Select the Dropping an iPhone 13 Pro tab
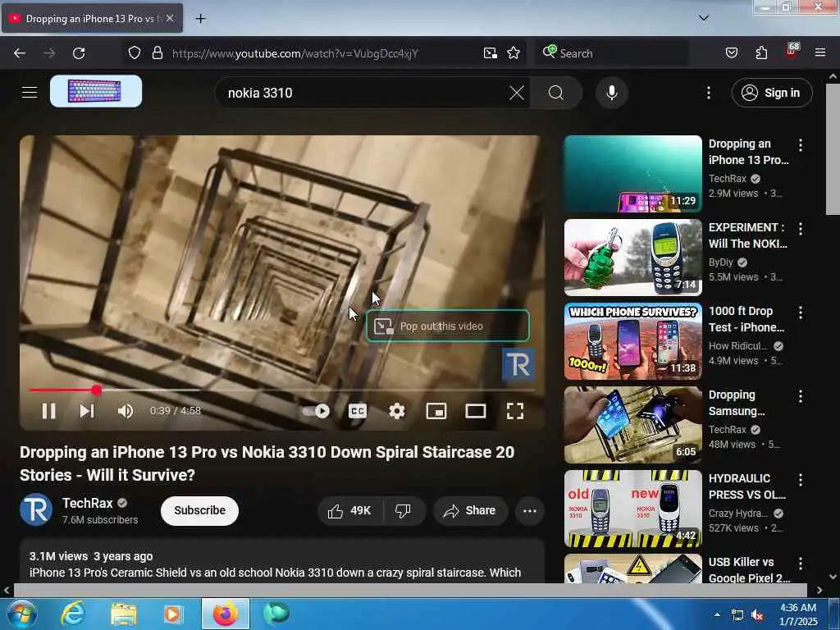840x630 pixels. coord(92,19)
